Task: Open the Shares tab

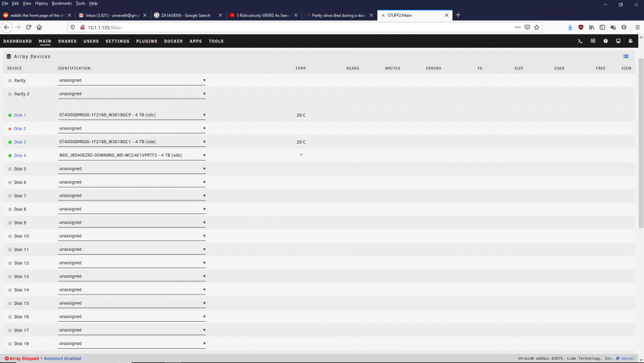Action: (68, 41)
